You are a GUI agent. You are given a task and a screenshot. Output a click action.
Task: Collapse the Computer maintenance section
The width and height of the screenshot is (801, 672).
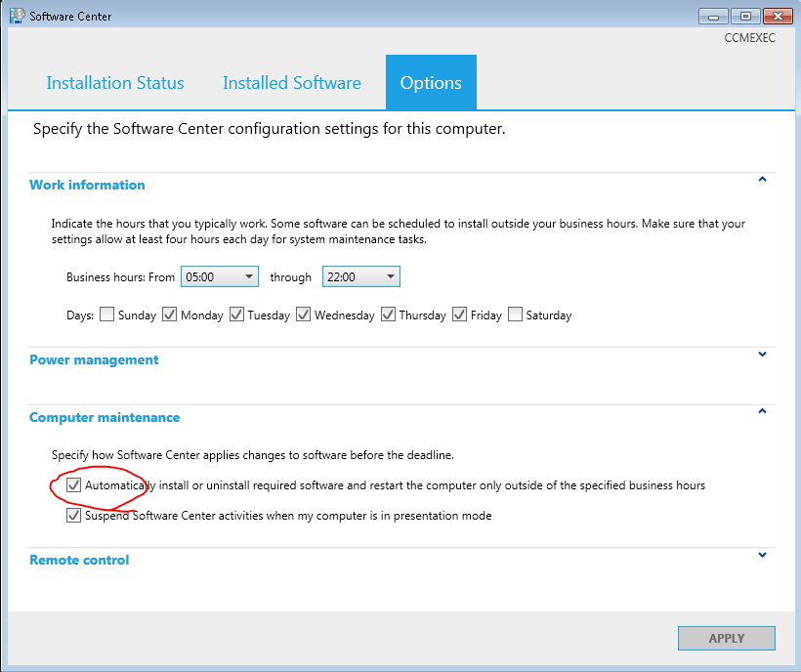(763, 411)
